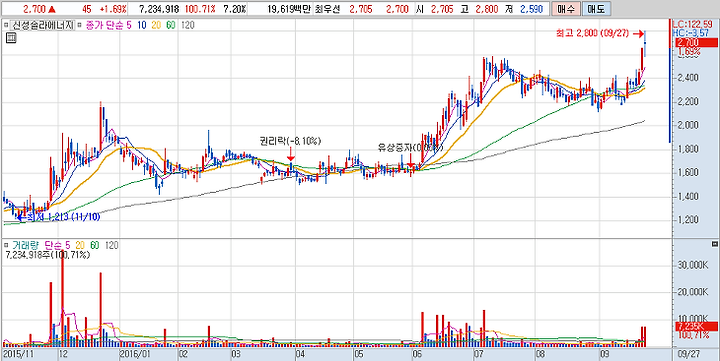Select the blue 10 price moving average
The width and height of the screenshot is (720, 361).
pyautogui.click(x=141, y=26)
